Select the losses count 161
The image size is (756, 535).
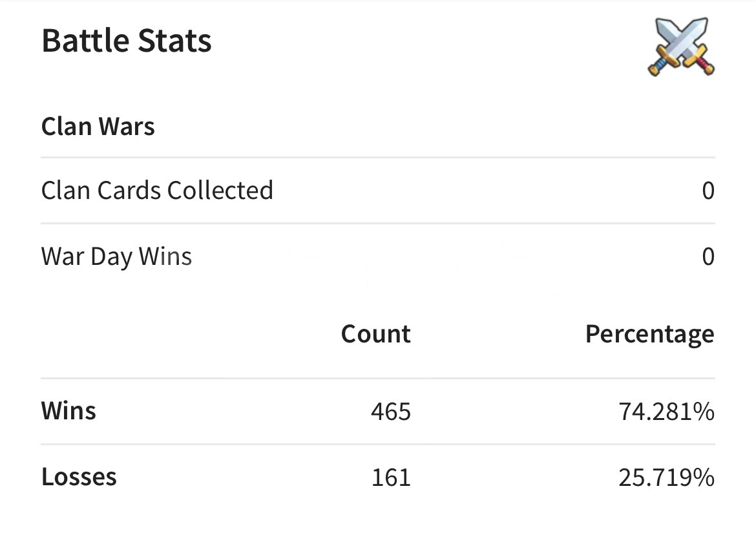tap(391, 477)
